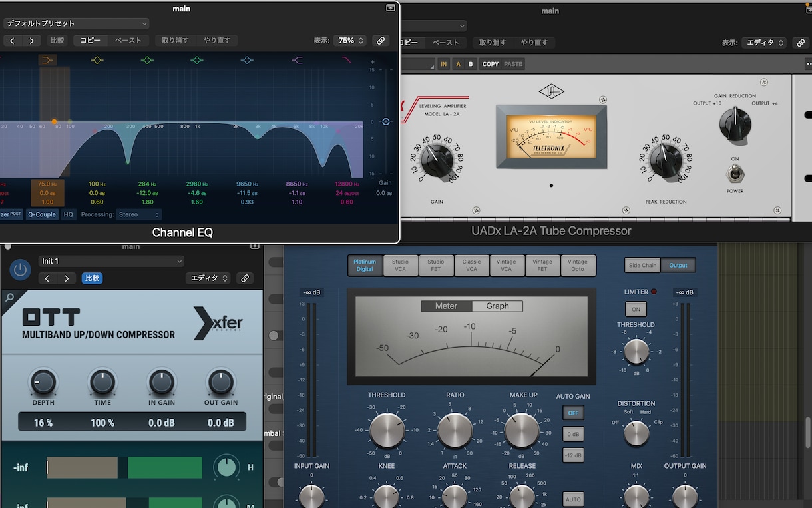812x508 pixels.
Task: Open the エディタ view dropdown in LA-2A window
Action: [765, 43]
